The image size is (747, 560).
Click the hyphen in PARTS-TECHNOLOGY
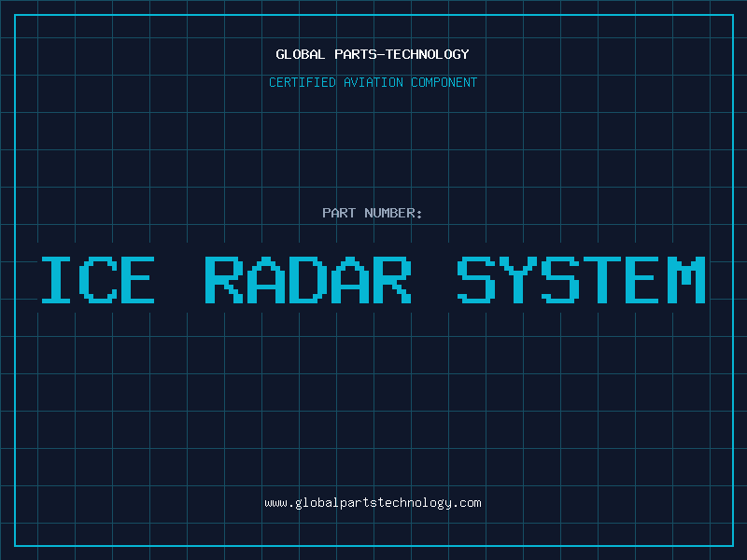pyautogui.click(x=379, y=54)
